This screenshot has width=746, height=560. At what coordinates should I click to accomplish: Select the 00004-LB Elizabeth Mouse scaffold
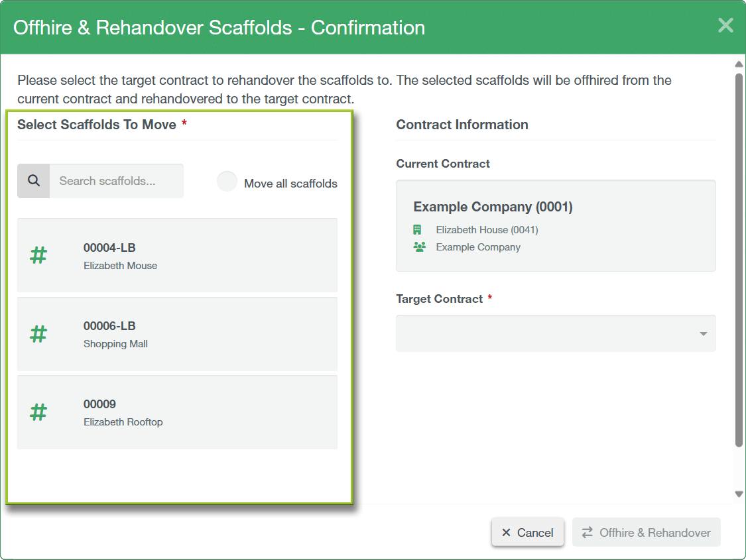[x=177, y=256]
